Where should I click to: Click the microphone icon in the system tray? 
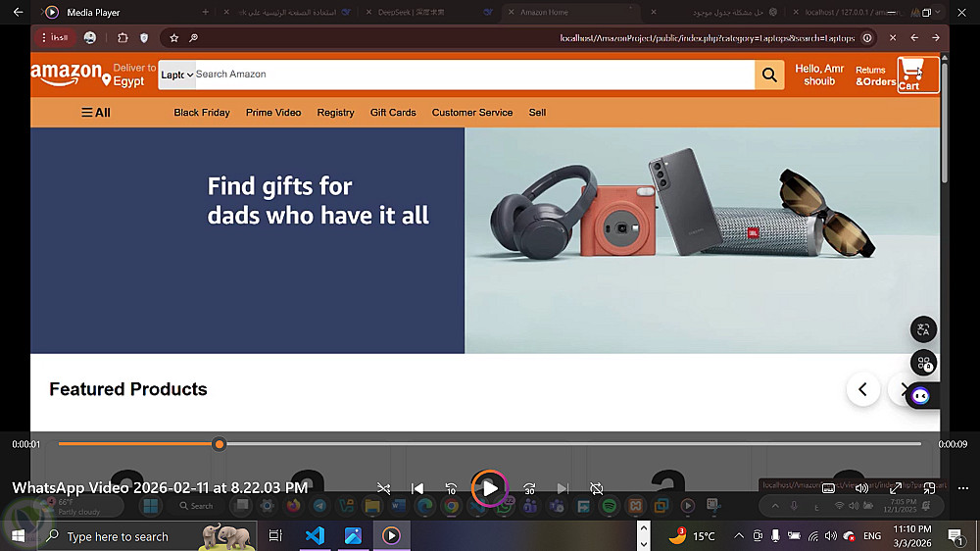[x=775, y=536]
